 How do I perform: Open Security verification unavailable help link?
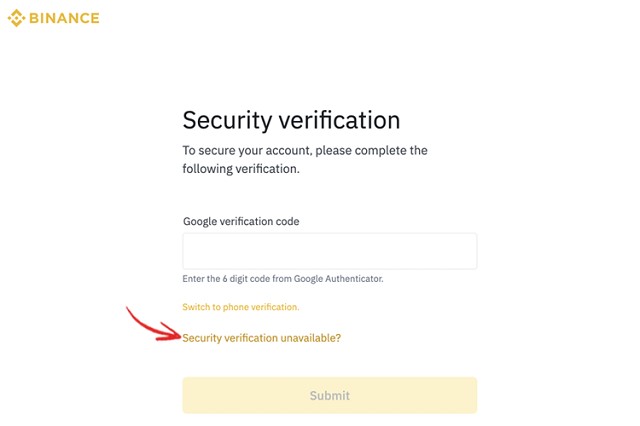click(261, 338)
